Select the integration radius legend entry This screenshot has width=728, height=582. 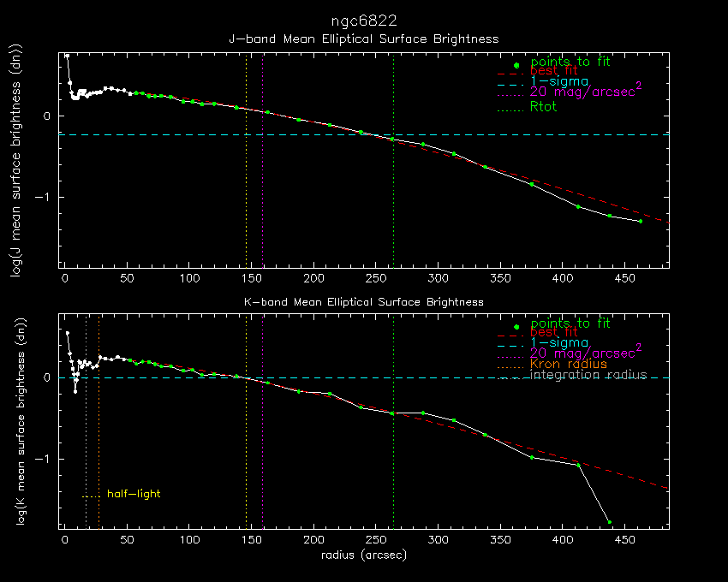coord(588,375)
